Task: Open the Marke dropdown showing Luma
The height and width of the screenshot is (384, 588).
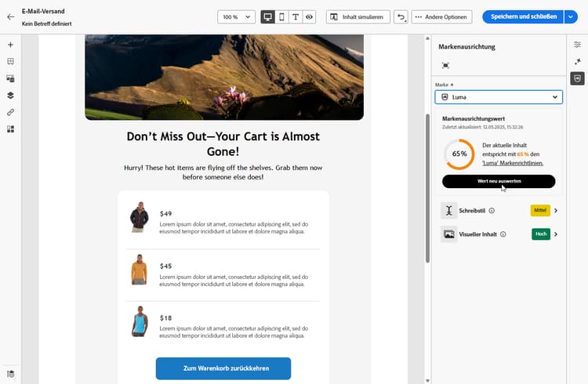Action: (x=499, y=97)
